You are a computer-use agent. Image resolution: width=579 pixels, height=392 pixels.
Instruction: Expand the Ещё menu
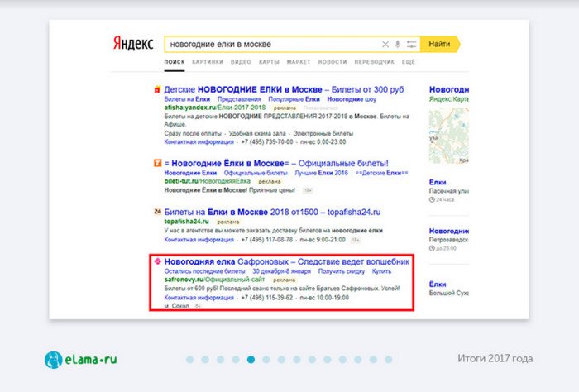pos(409,62)
